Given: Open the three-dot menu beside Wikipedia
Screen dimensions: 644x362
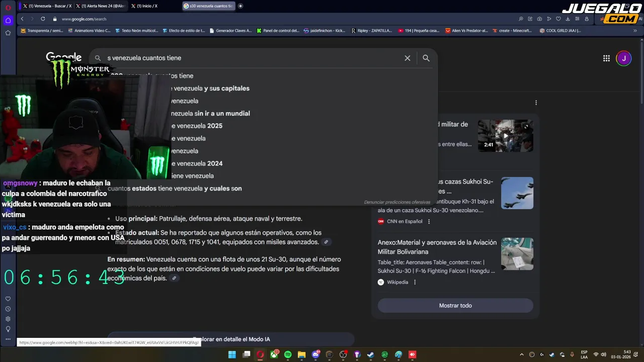Looking at the screenshot, I should (x=415, y=282).
